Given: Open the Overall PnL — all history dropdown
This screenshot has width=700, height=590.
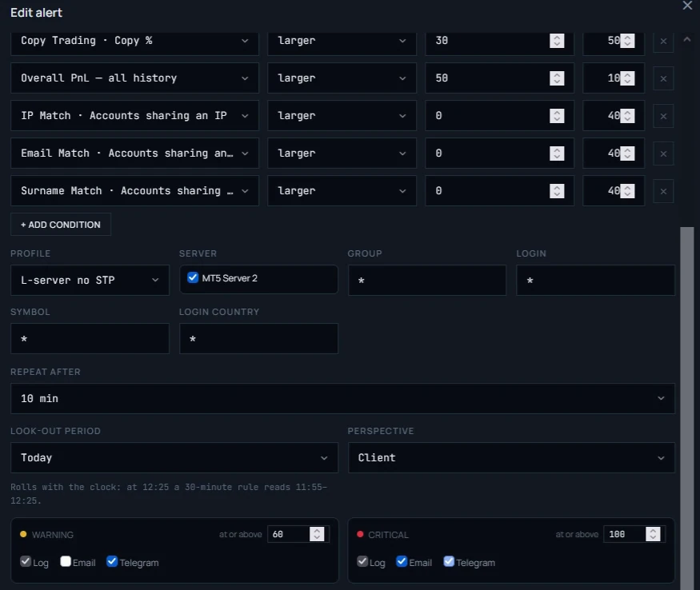Looking at the screenshot, I should pyautogui.click(x=134, y=78).
